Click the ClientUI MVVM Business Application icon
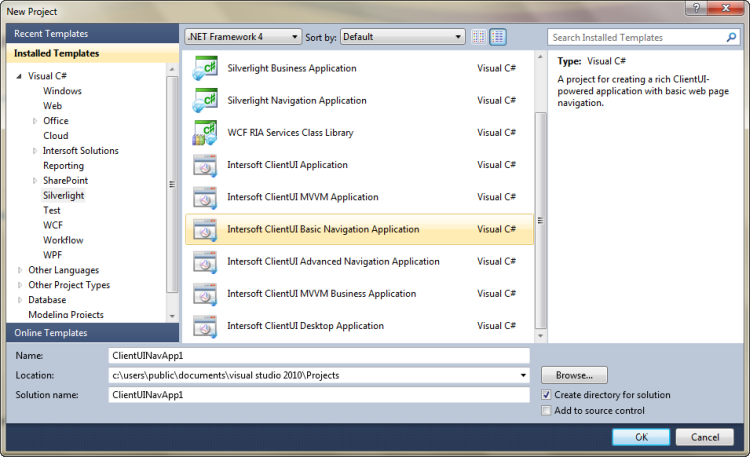750x457 pixels. click(205, 294)
